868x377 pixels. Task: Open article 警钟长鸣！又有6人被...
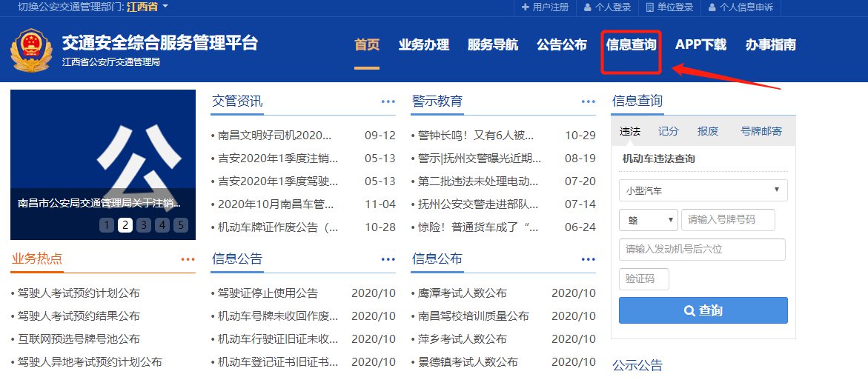pyautogui.click(x=476, y=136)
